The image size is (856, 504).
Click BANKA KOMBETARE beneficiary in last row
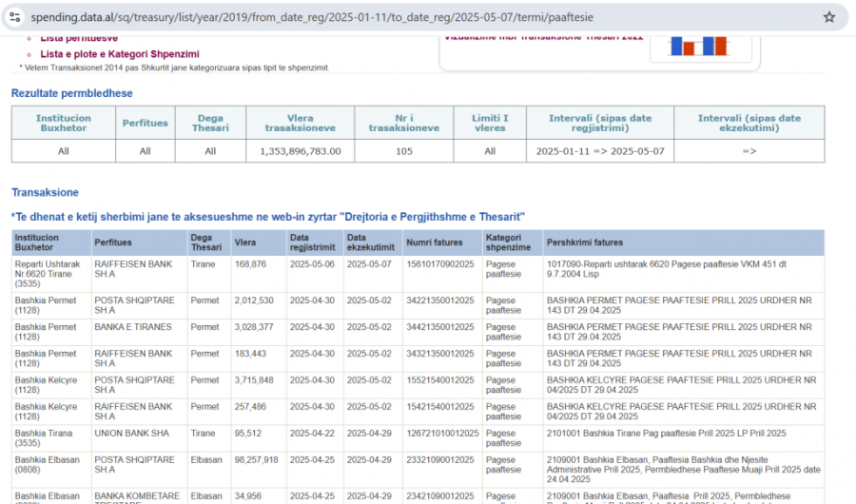point(137,496)
